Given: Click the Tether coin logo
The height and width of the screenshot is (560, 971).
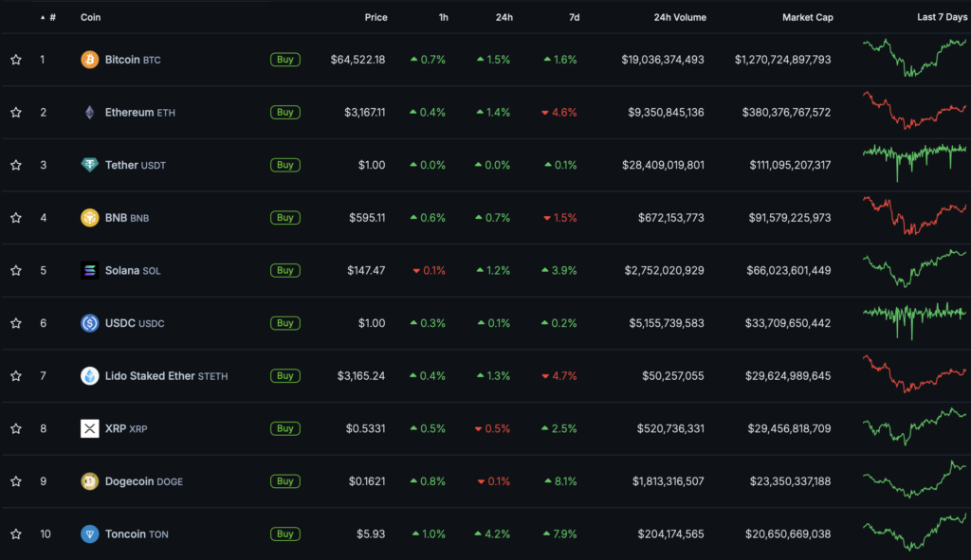Looking at the screenshot, I should tap(89, 165).
